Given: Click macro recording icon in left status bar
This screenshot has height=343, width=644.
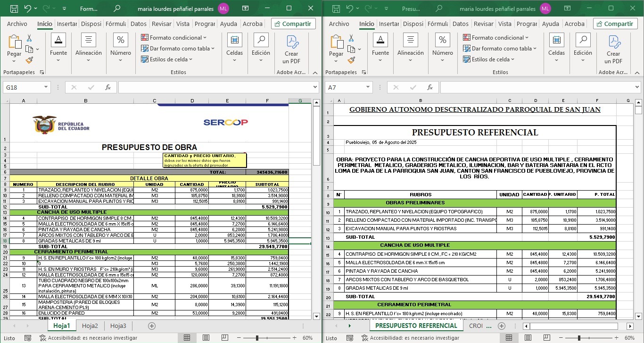Looking at the screenshot, I should point(28,338).
